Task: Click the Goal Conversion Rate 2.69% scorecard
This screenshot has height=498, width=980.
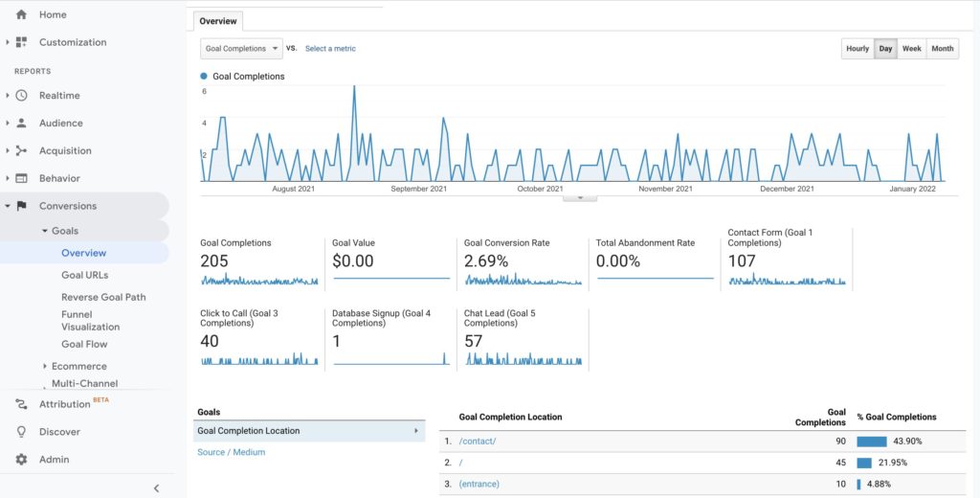Action: coord(523,262)
